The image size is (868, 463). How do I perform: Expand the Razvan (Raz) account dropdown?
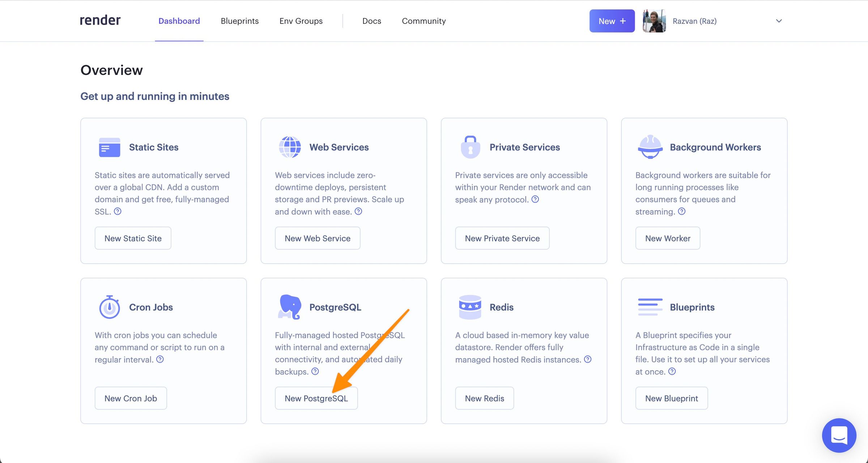click(779, 21)
